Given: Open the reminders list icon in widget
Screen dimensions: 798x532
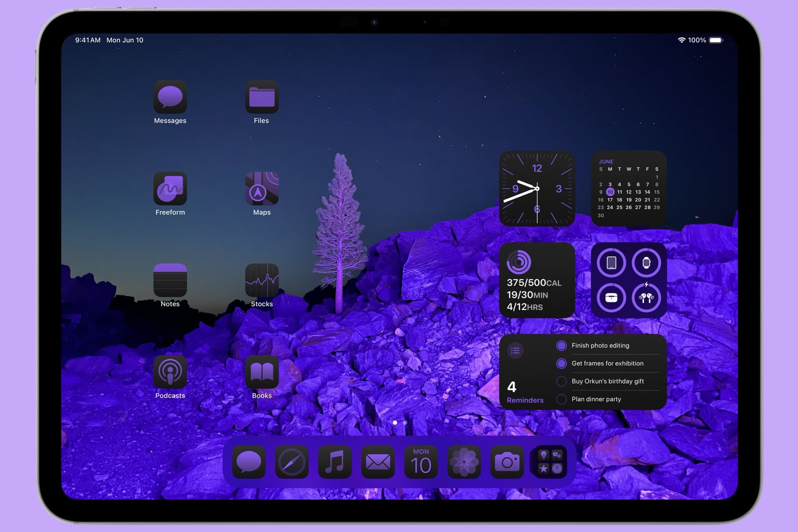Looking at the screenshot, I should point(515,350).
